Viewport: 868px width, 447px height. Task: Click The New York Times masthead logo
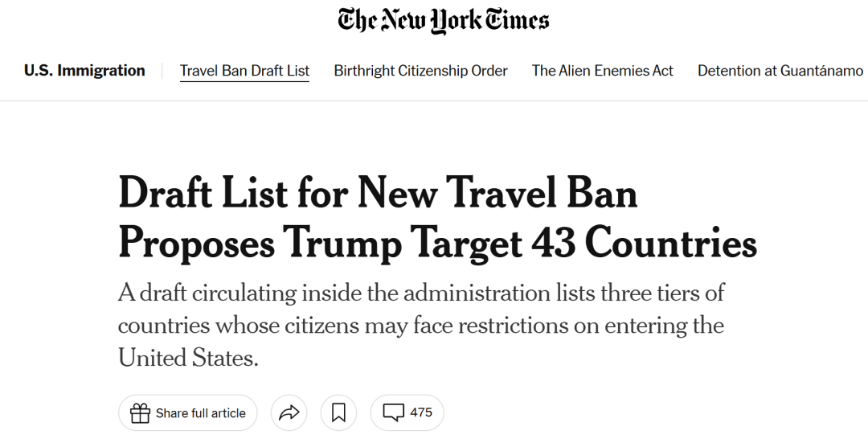tap(444, 21)
